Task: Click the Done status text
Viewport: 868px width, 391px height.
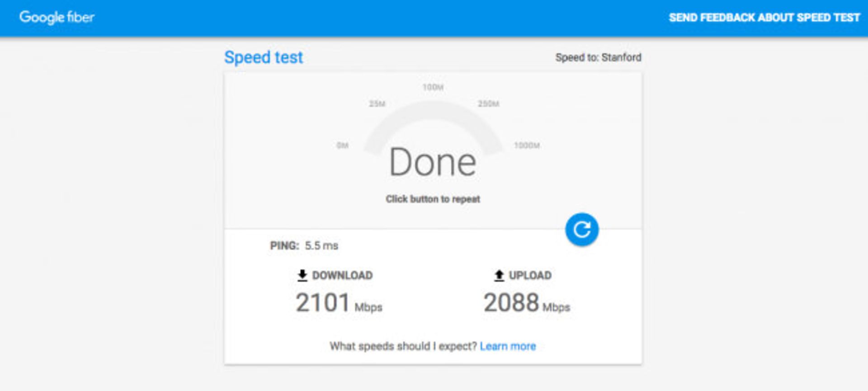Action: click(x=433, y=162)
